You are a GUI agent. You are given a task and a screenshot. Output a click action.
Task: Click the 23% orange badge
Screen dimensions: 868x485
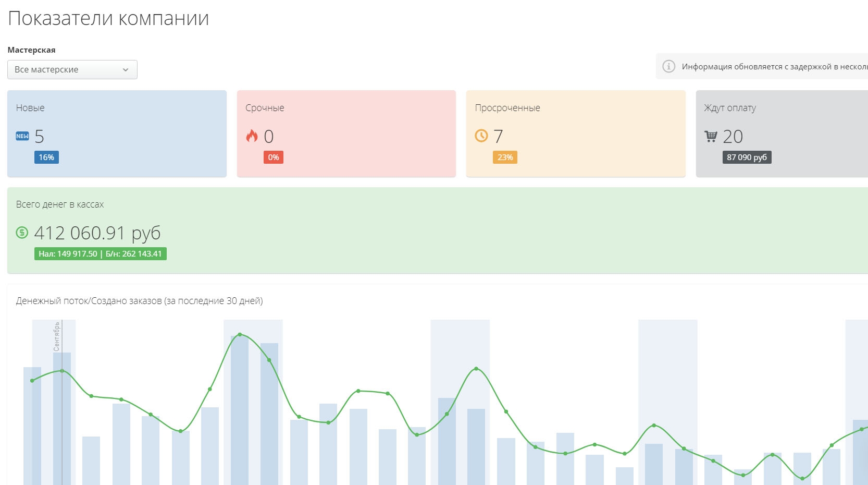pyautogui.click(x=505, y=157)
